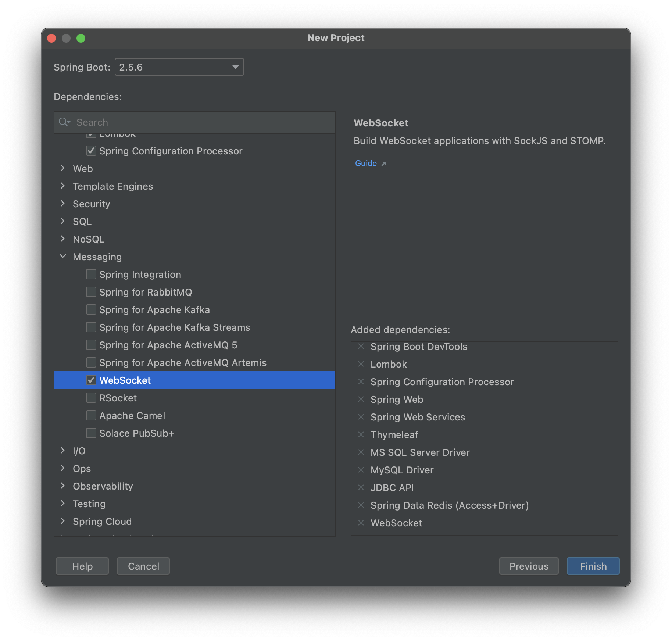Click the search magnifier icon
The image size is (672, 641).
64,122
